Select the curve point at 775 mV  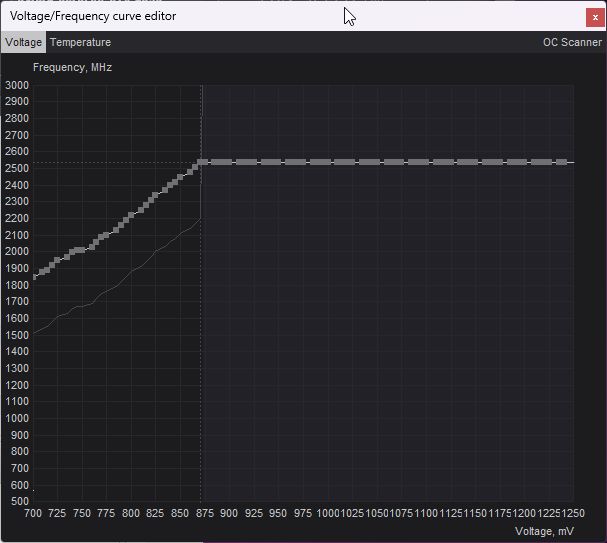[106, 235]
